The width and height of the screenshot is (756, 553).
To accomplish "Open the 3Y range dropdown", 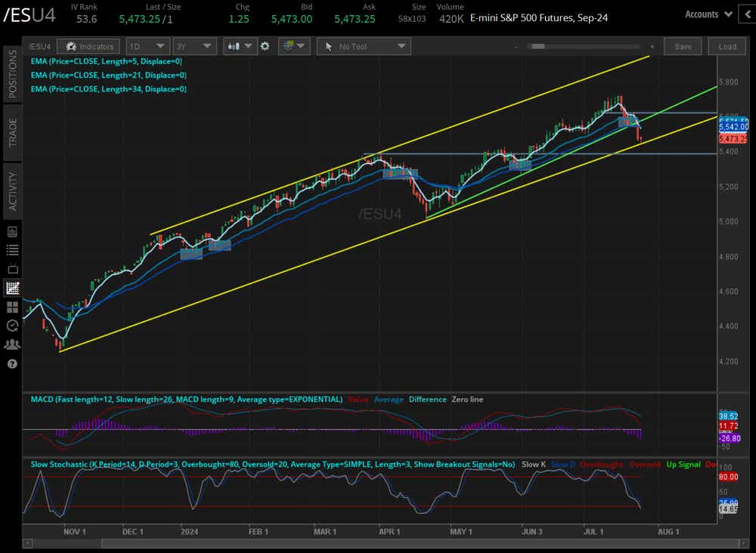I will 194,46.
